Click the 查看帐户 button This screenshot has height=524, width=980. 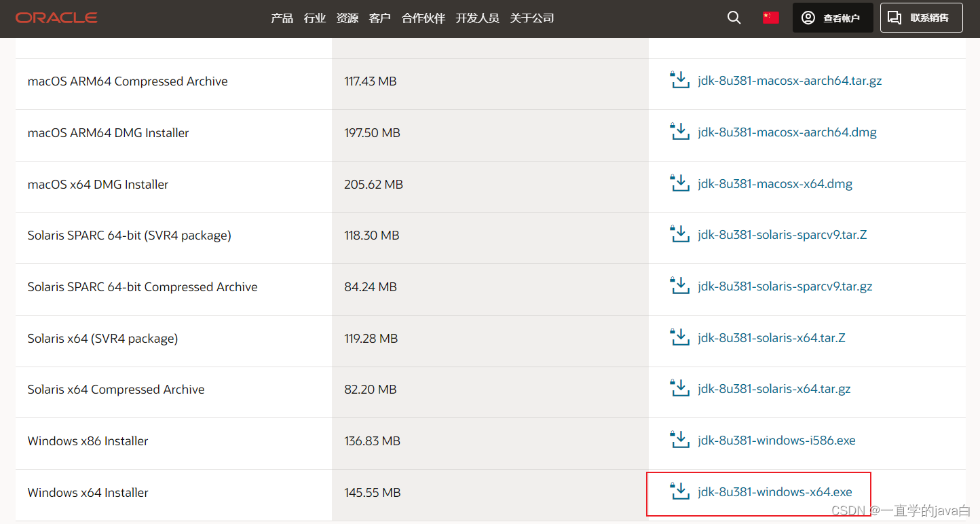(x=833, y=18)
